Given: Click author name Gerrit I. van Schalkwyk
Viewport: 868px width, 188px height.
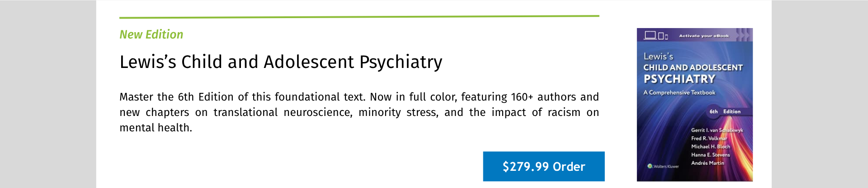Looking at the screenshot, I should click(x=717, y=130).
